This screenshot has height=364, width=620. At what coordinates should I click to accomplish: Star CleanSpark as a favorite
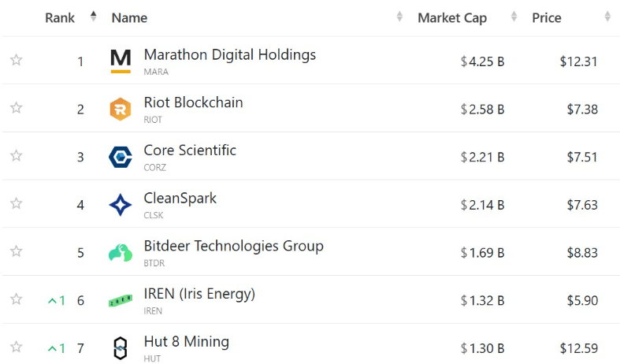17,203
